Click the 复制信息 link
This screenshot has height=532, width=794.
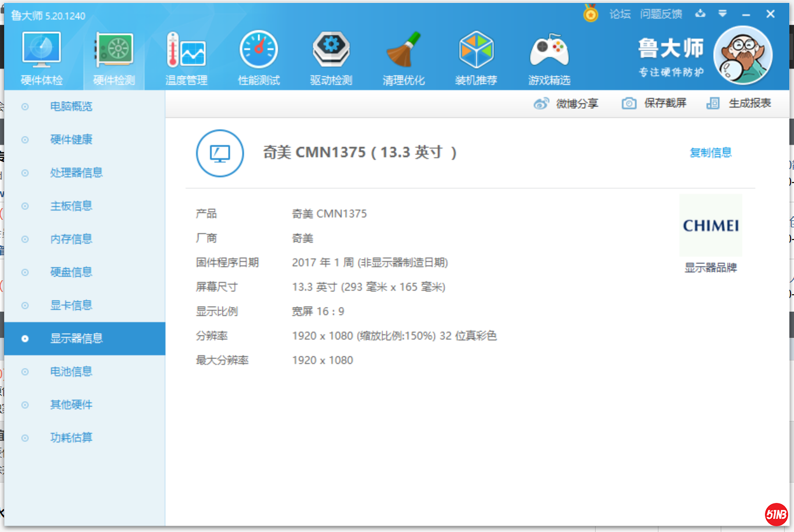point(710,153)
